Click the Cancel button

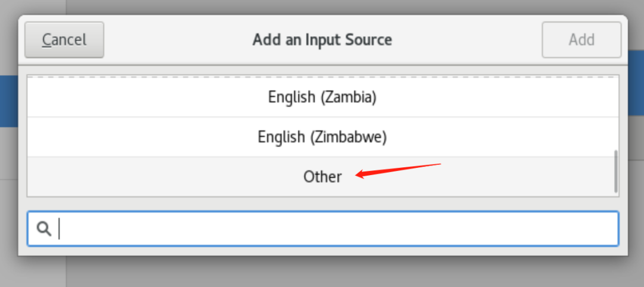coord(64,40)
